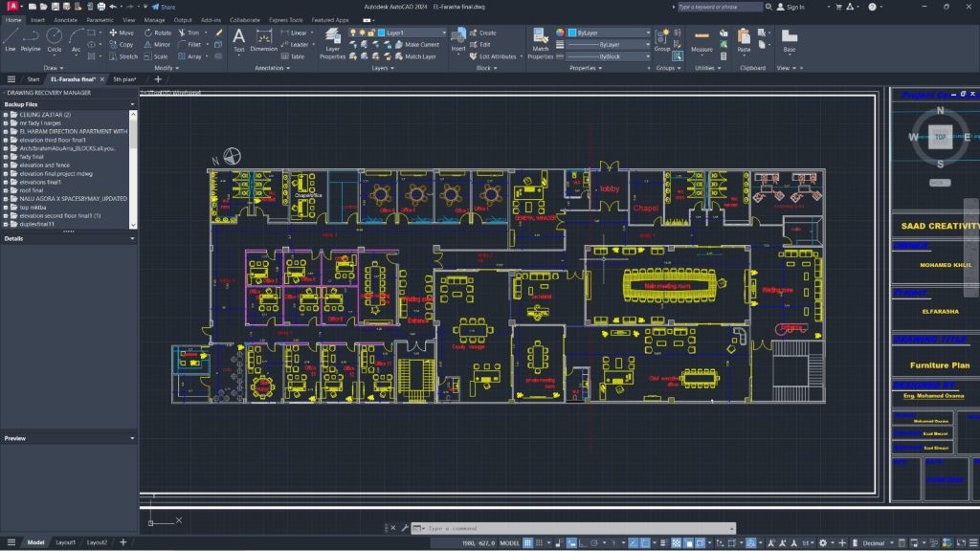Image resolution: width=980 pixels, height=551 pixels.
Task: Open the Annotate ribbon tab
Action: click(65, 20)
